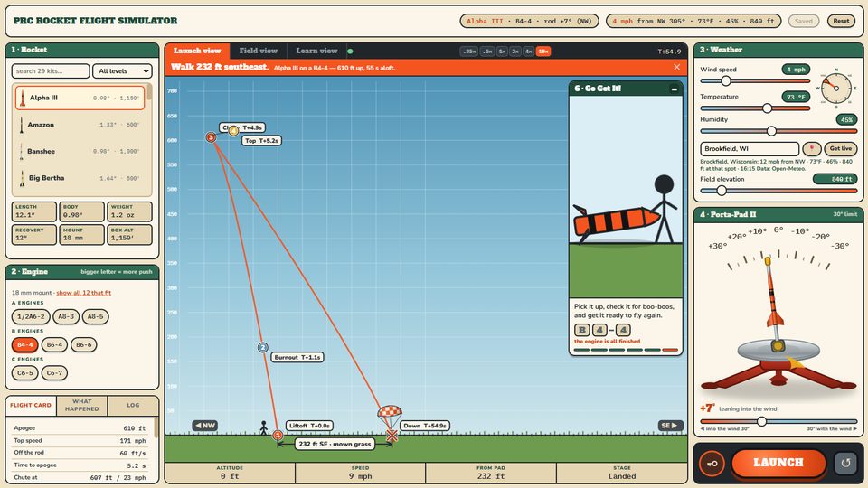Image resolution: width=868 pixels, height=488 pixels.
Task: Click the Alpha III rocket icon
Action: pyautogui.click(x=22, y=98)
